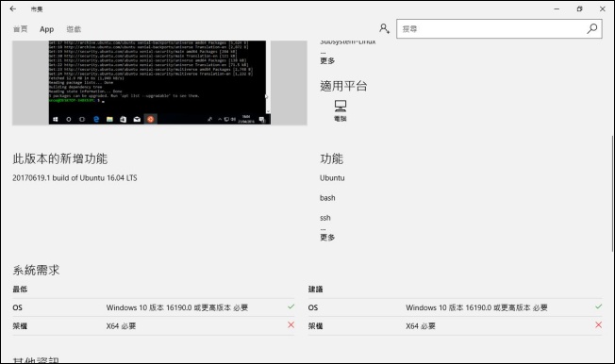Select the 適用平台 heading
Screen dimensions: 615x364
click(x=343, y=86)
